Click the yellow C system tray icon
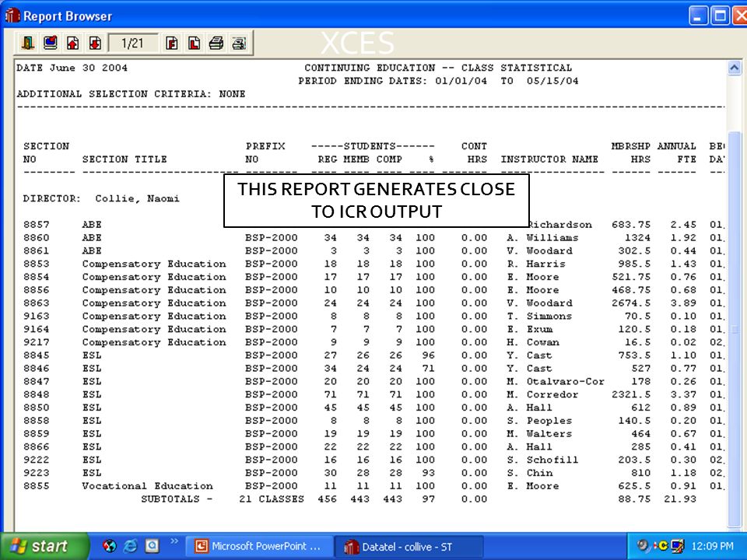This screenshot has width=747, height=560. (x=661, y=546)
